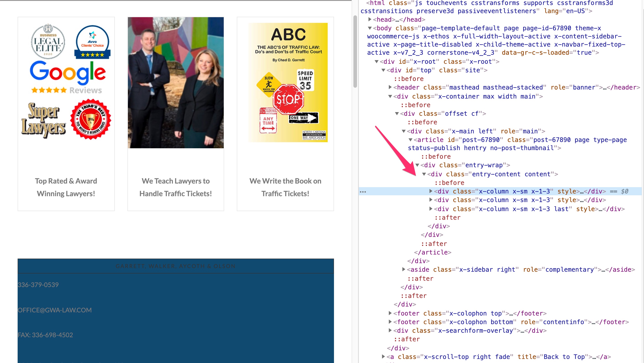Image resolution: width=644 pixels, height=363 pixels.
Task: Select the ::before under div id top
Action: (x=409, y=79)
